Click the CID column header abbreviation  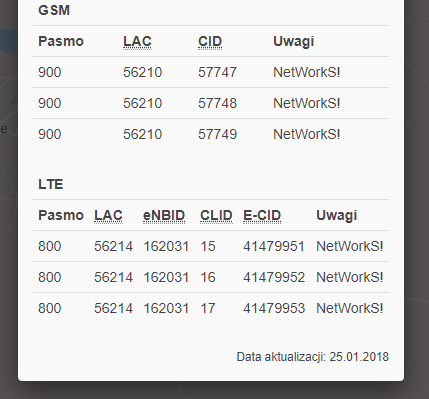210,41
